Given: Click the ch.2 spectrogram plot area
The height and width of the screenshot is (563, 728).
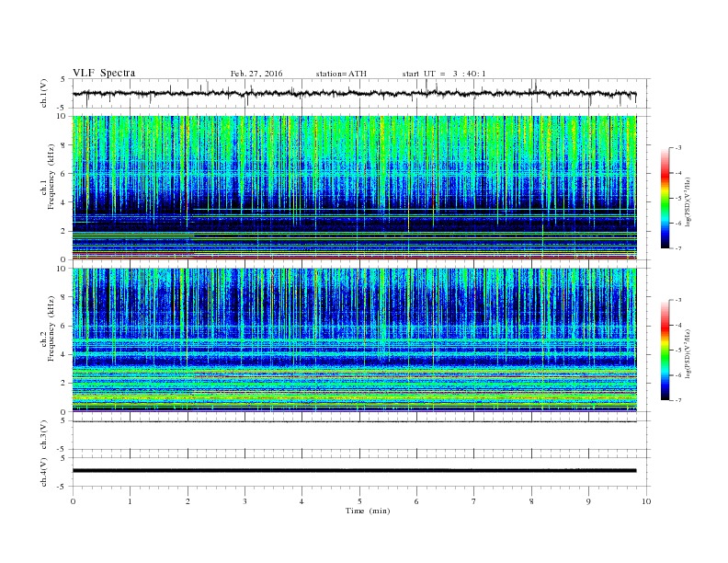Looking at the screenshot, I should (x=354, y=340).
